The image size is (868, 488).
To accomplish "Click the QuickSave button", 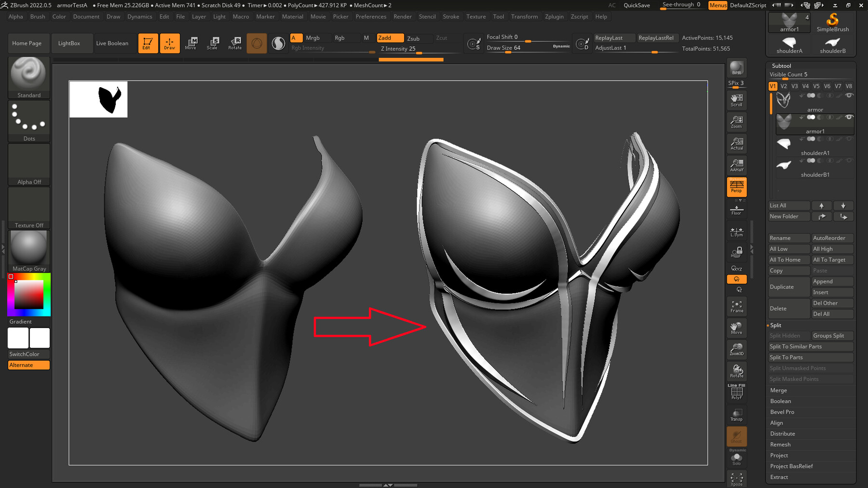I will coord(637,5).
